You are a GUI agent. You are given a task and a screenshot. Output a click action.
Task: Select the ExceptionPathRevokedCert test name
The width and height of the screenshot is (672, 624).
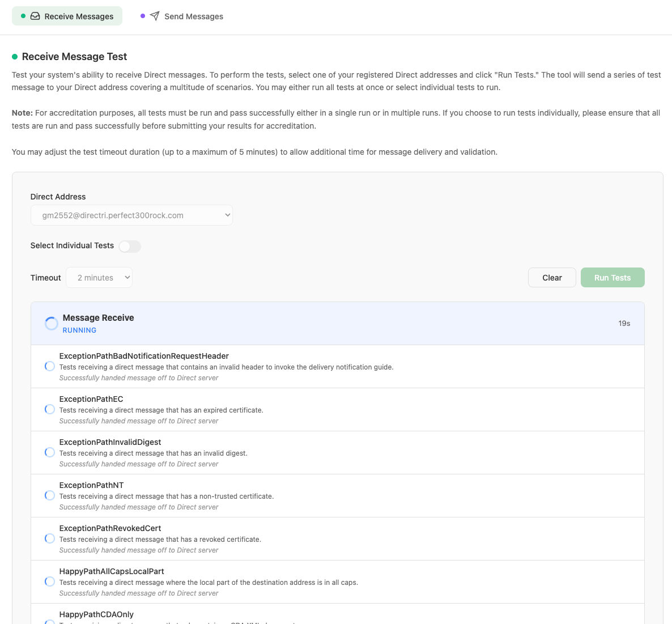click(110, 528)
